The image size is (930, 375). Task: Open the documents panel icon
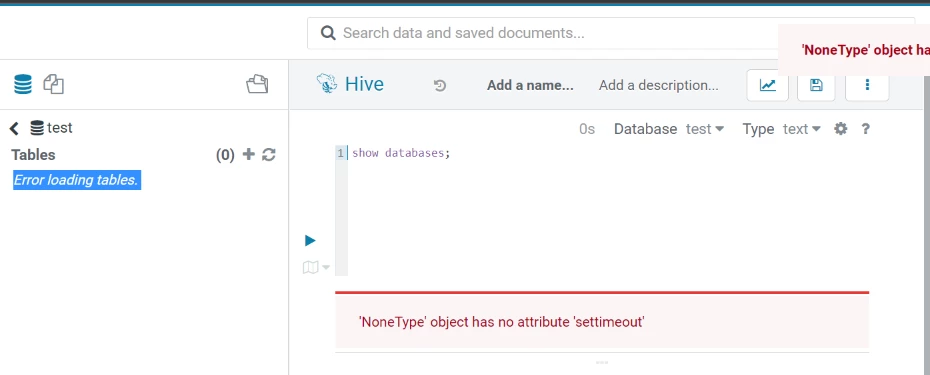coord(53,84)
